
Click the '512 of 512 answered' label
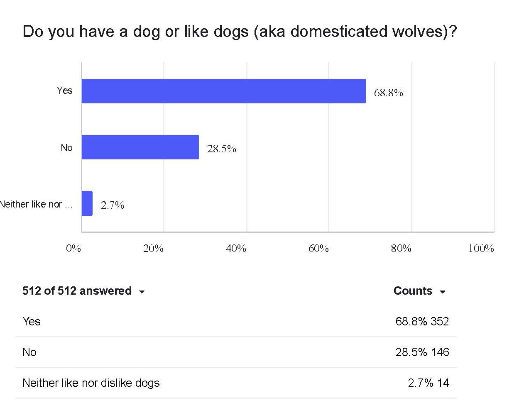pos(77,291)
